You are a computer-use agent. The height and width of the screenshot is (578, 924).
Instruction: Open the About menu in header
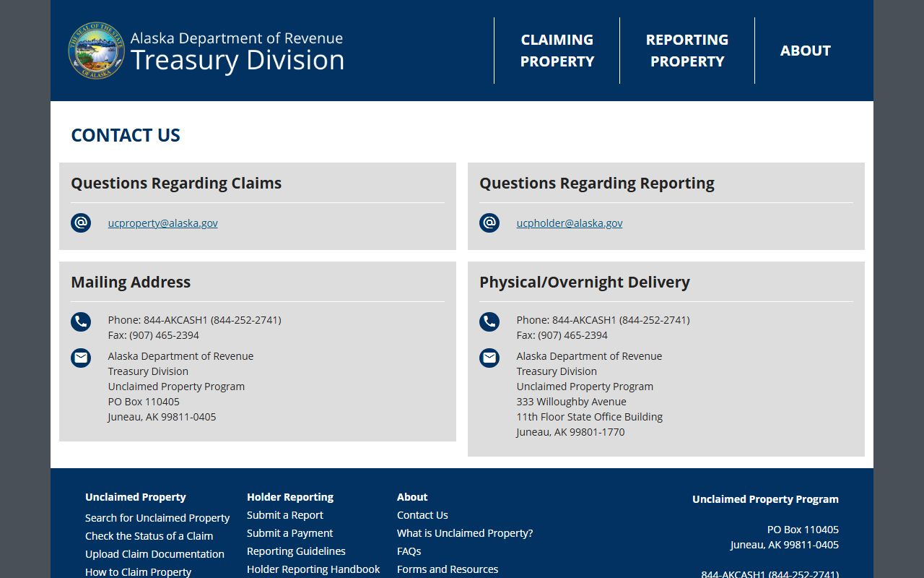tap(806, 51)
